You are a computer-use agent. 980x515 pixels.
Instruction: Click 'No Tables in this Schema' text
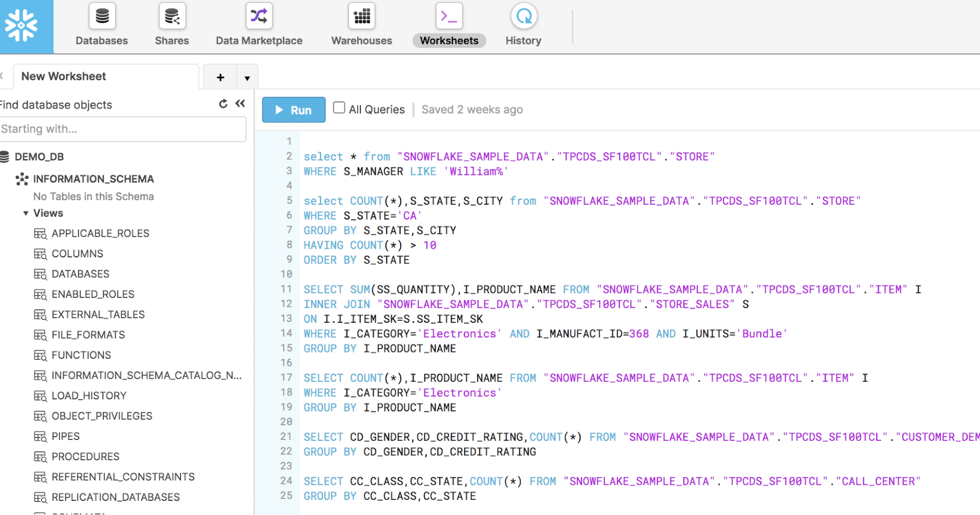pyautogui.click(x=94, y=196)
